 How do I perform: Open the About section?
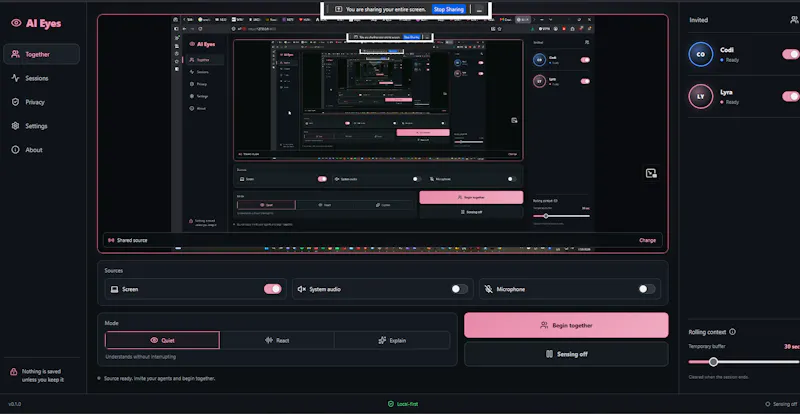coord(41,150)
